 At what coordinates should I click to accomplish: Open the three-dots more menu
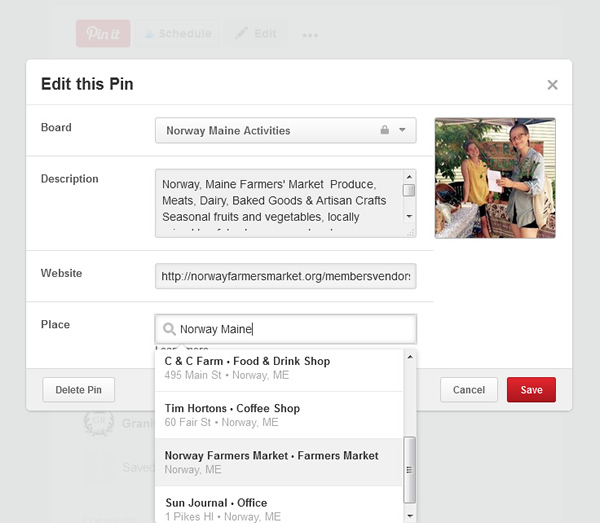tap(310, 35)
